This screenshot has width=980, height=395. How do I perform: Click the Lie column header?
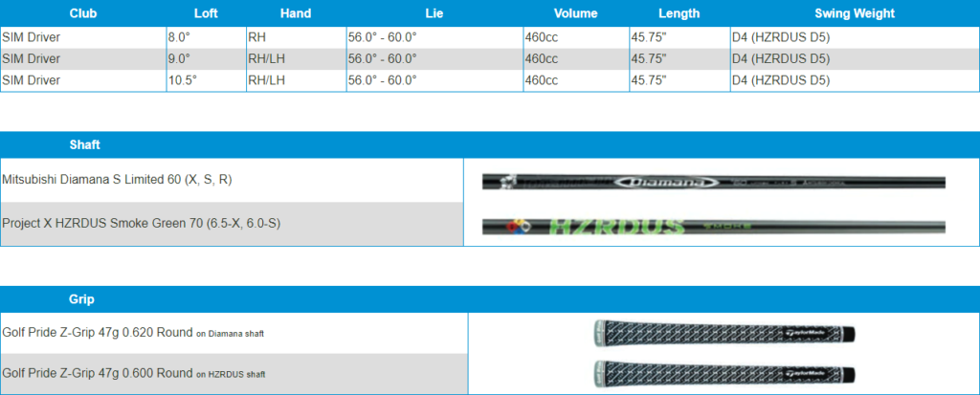pos(434,13)
